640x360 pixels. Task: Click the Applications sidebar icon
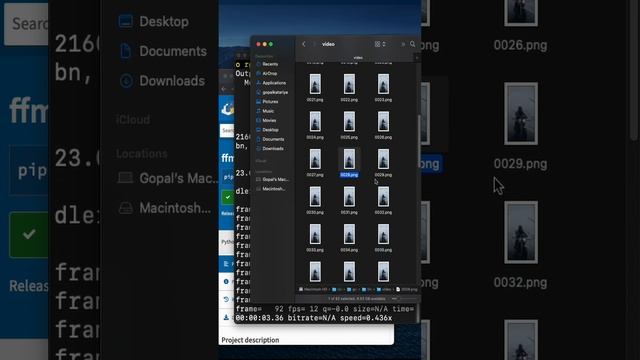coord(258,83)
